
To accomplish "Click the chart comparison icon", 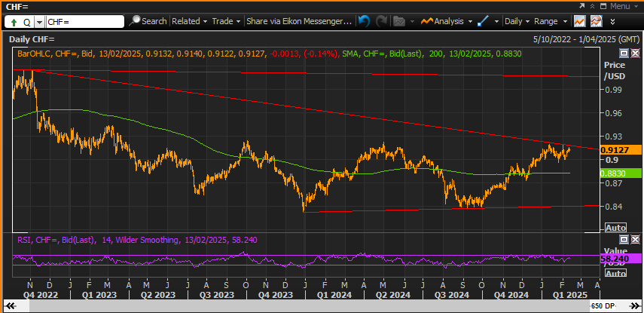I will click(597, 21).
